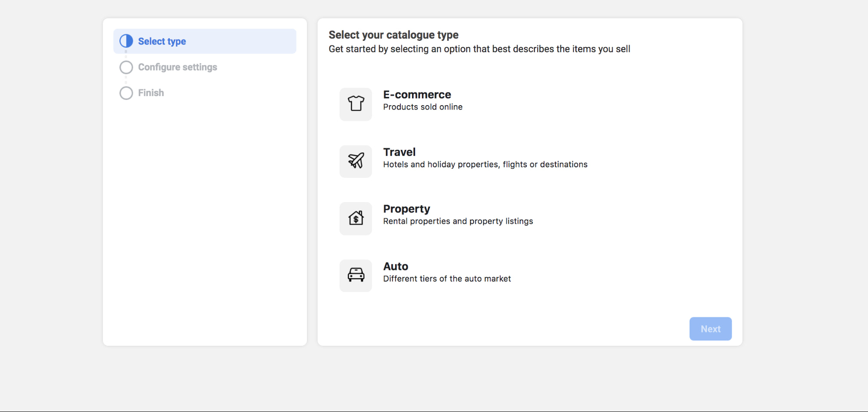This screenshot has height=412, width=868.
Task: Switch to the Configure settings step
Action: pyautogui.click(x=177, y=67)
